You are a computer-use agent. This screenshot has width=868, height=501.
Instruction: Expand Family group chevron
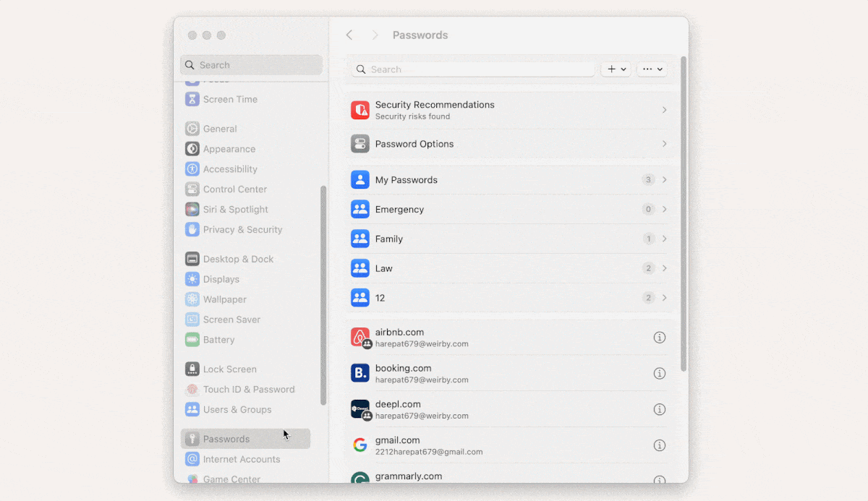[x=665, y=239]
